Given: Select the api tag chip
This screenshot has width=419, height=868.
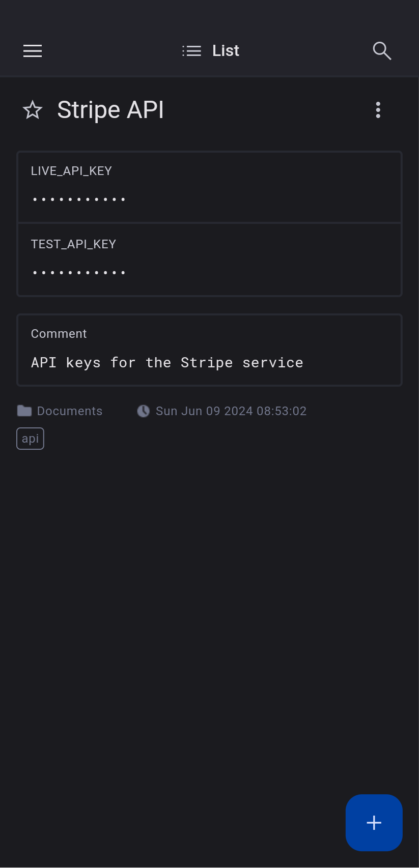Looking at the screenshot, I should click(x=31, y=439).
